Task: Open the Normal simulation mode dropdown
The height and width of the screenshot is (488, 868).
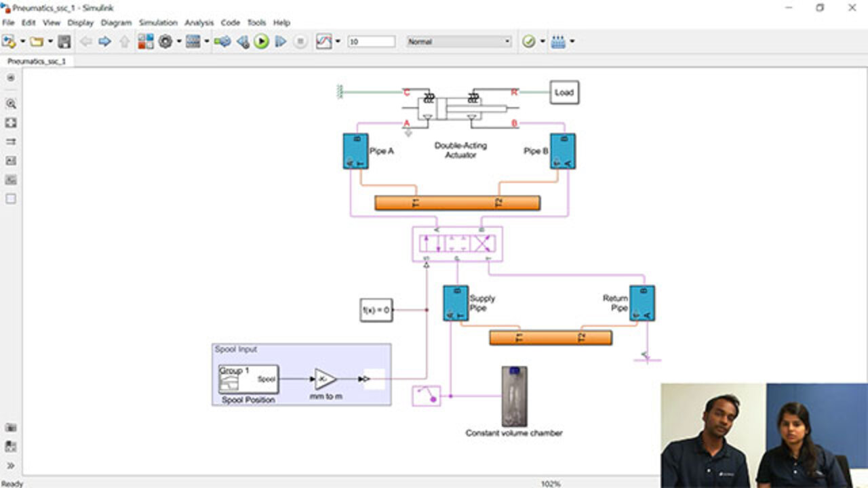Action: (458, 42)
